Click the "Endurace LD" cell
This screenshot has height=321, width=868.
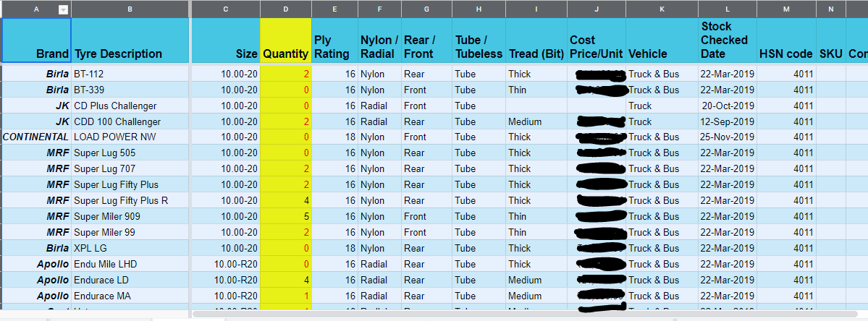130,280
